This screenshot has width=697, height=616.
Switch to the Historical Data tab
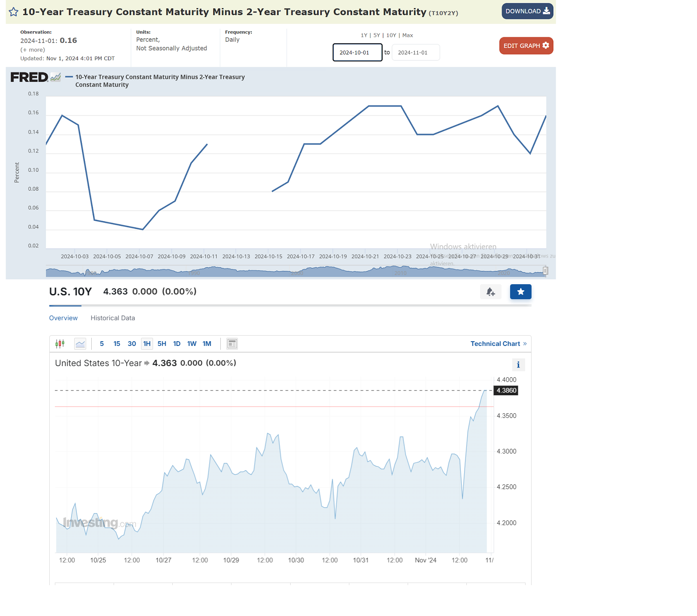click(113, 318)
